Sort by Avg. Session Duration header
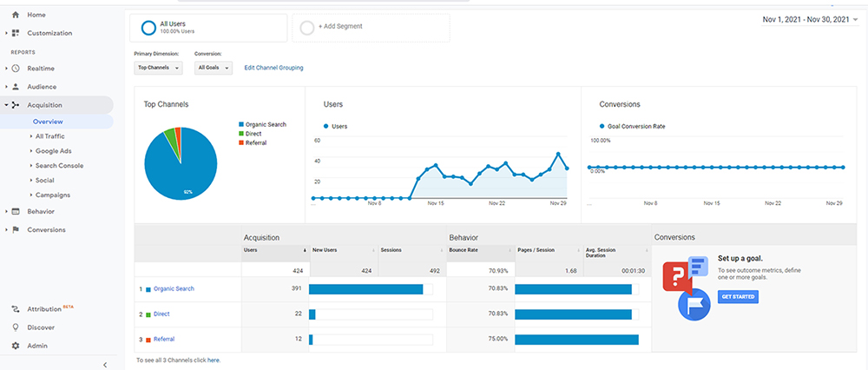 click(x=617, y=253)
